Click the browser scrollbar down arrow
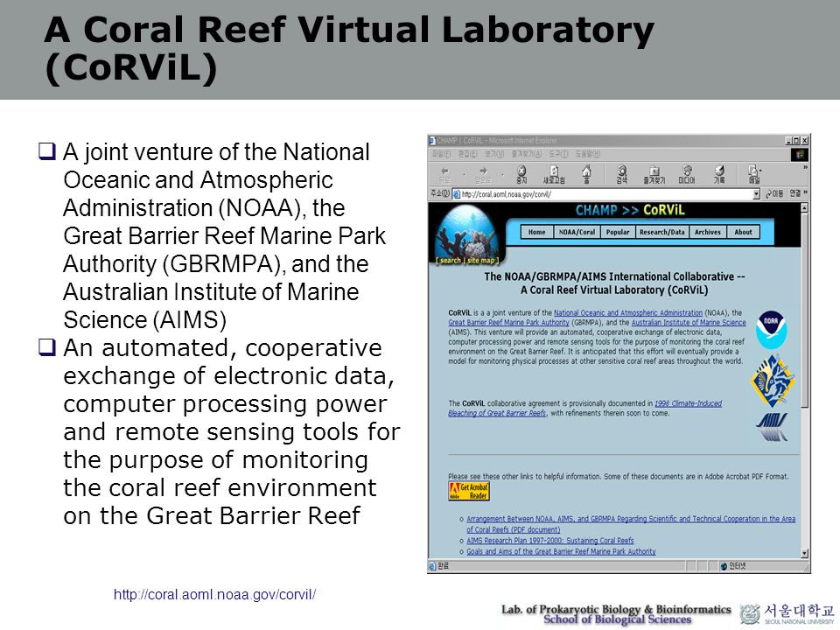The image size is (840, 630). (804, 554)
